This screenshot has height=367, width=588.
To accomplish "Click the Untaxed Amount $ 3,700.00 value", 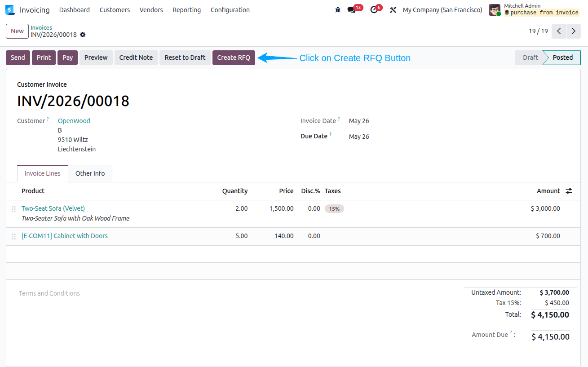I will click(554, 292).
